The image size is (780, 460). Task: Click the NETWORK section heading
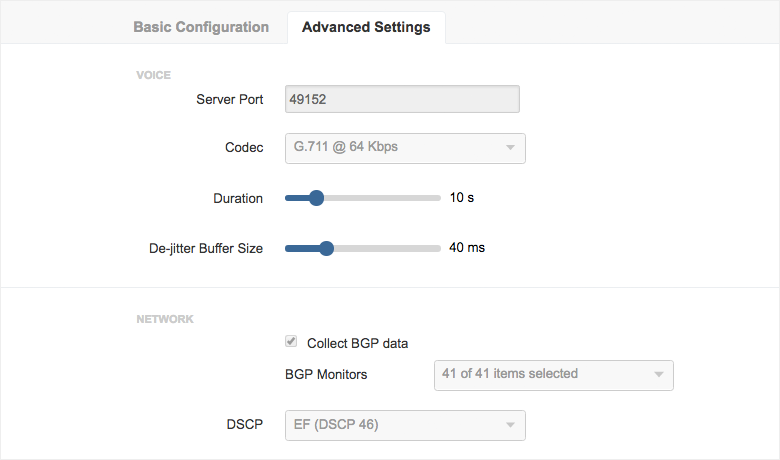coord(164,319)
